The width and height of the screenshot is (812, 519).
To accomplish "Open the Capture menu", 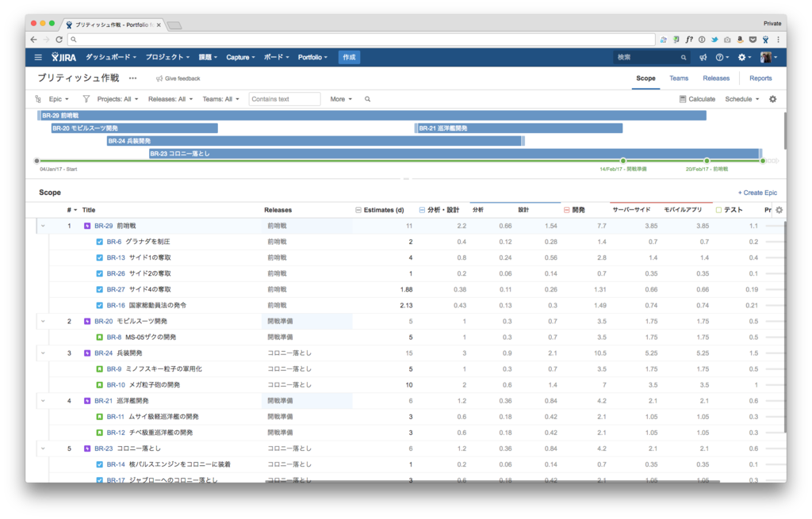I will click(x=240, y=57).
